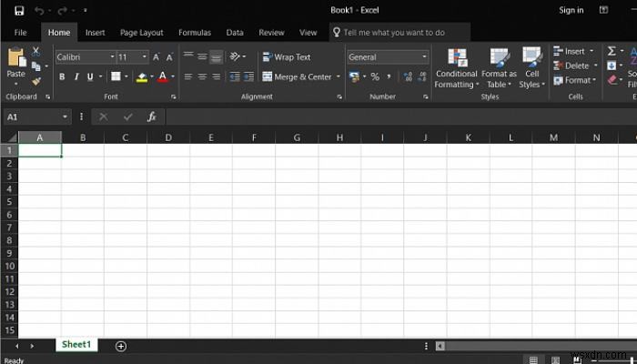Click the Merge & Center button
The width and height of the screenshot is (637, 364).
297,77
